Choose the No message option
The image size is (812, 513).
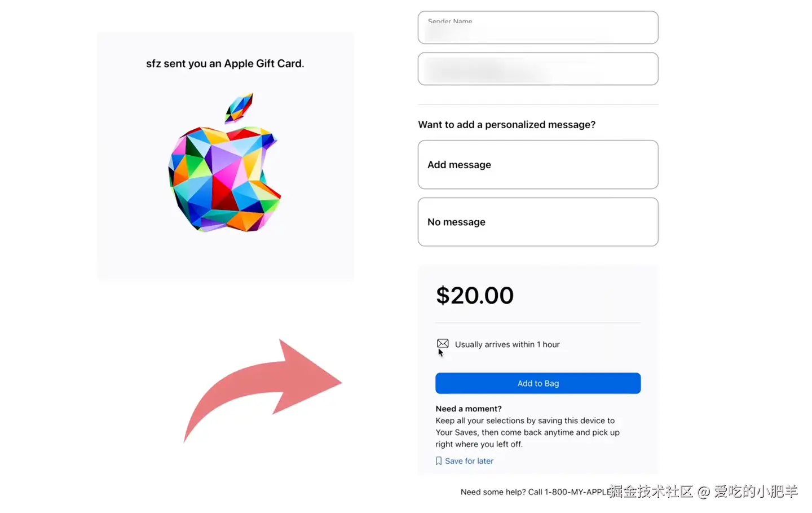538,222
